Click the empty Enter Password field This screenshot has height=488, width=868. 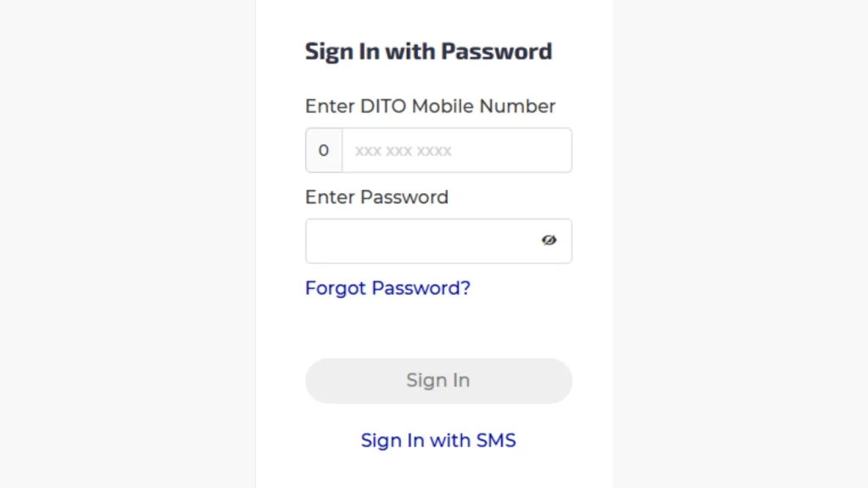pos(424,241)
